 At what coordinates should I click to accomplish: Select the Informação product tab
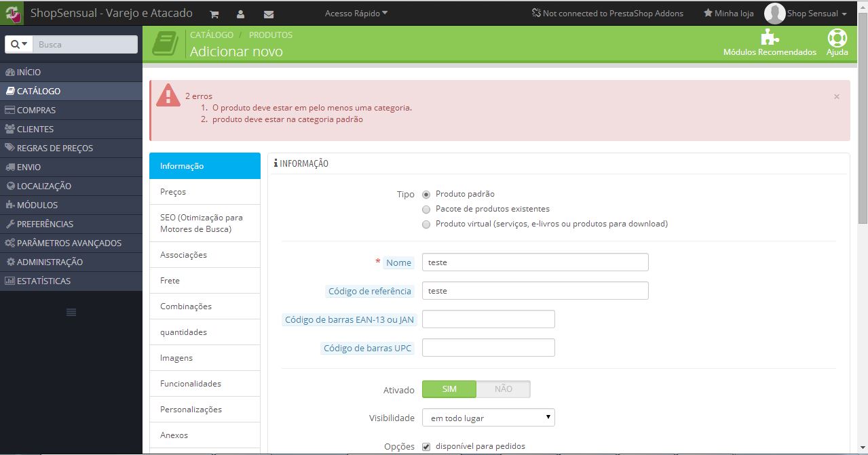205,166
